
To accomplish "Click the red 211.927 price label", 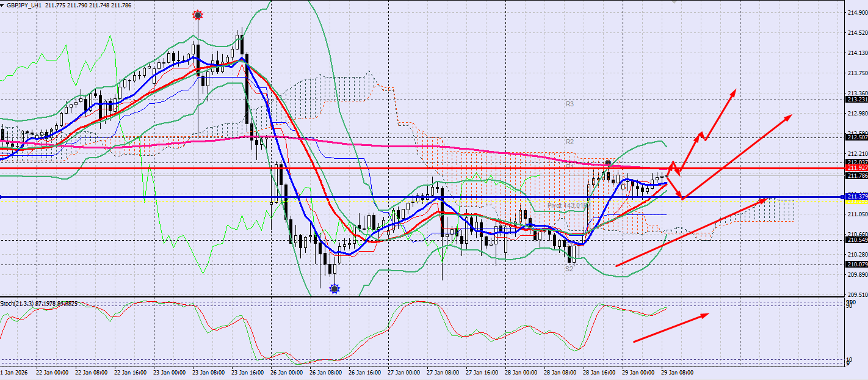I will tap(857, 168).
